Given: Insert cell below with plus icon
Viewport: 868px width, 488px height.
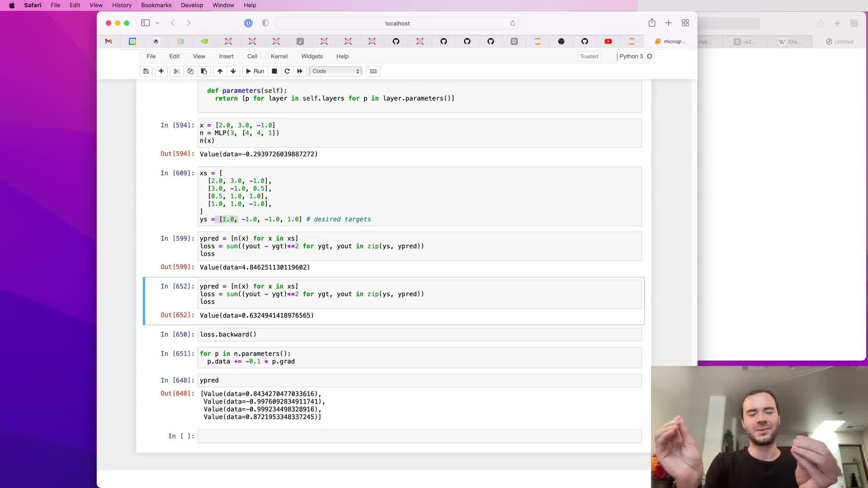Looking at the screenshot, I should click(161, 71).
